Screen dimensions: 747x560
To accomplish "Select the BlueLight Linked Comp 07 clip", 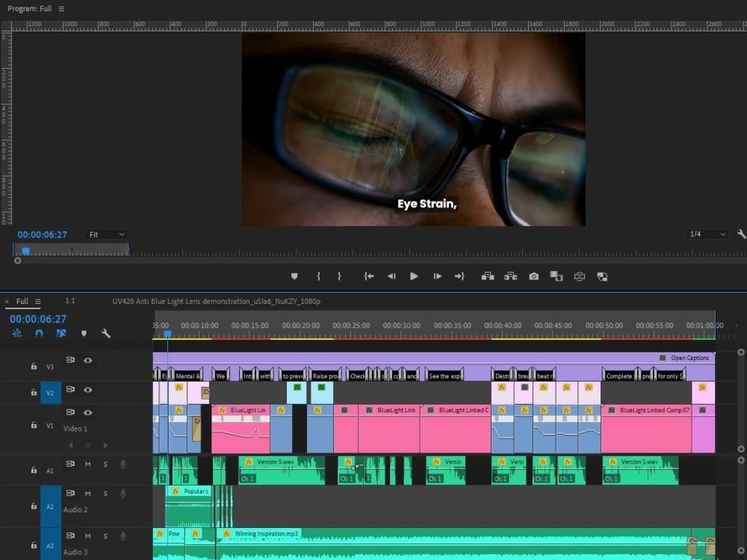I will coord(646,428).
